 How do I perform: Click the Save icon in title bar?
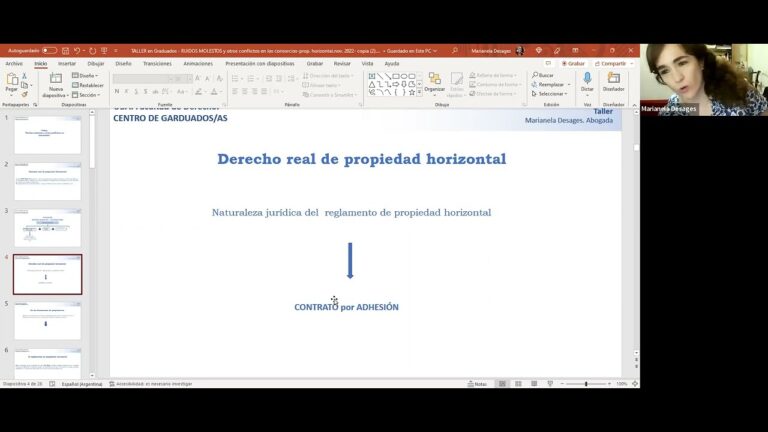coord(65,50)
